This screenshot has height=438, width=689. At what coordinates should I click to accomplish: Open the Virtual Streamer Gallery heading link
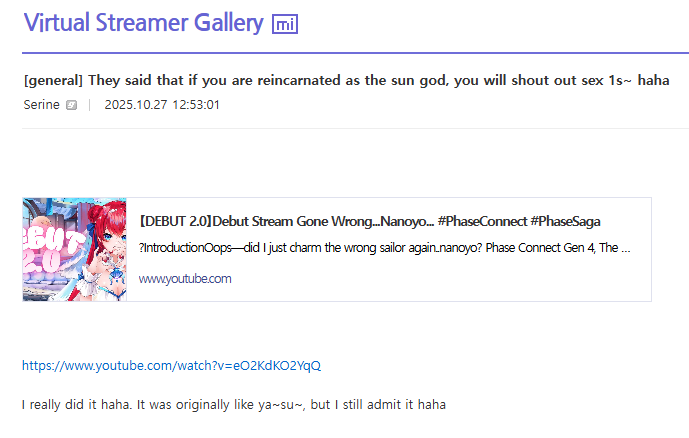point(143,23)
